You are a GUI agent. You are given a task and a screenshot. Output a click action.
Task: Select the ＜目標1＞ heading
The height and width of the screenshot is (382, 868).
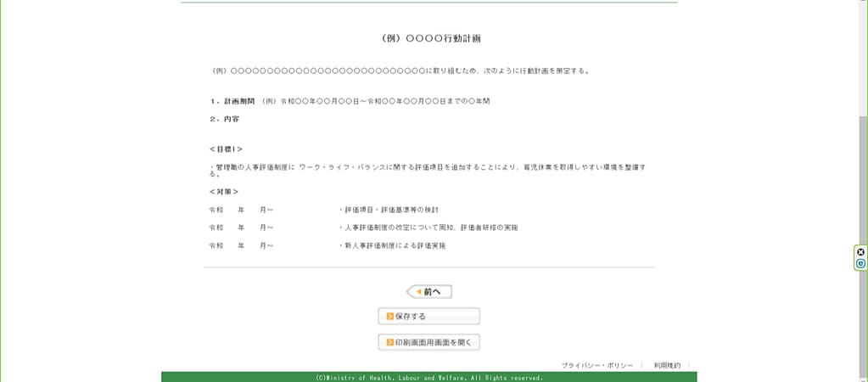pos(226,149)
